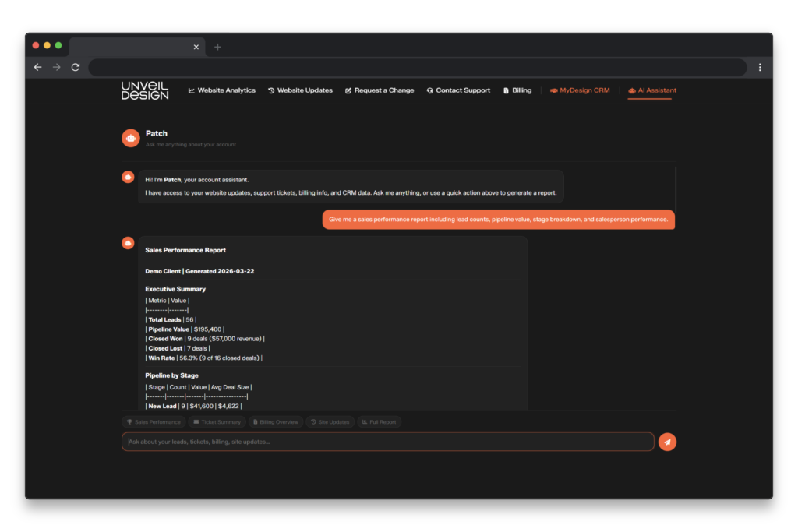Navigate to Contact Support
Viewport: 798px width, 532px height.
click(458, 90)
